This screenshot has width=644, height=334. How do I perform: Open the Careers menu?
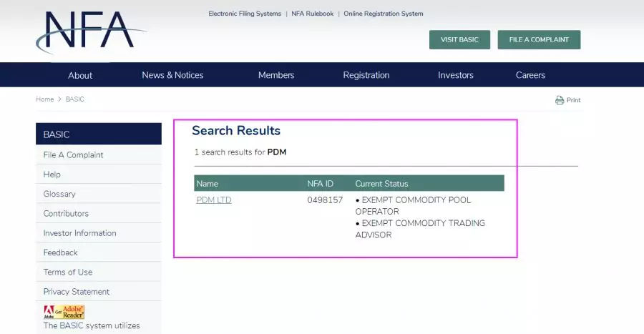pyautogui.click(x=530, y=75)
